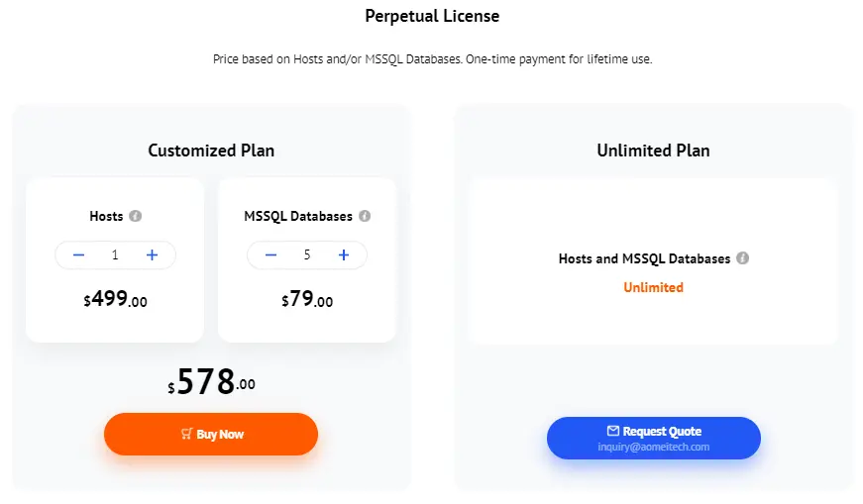Viewport: 863px width, 504px height.
Task: Click the $578.00 total price
Action: (x=211, y=381)
